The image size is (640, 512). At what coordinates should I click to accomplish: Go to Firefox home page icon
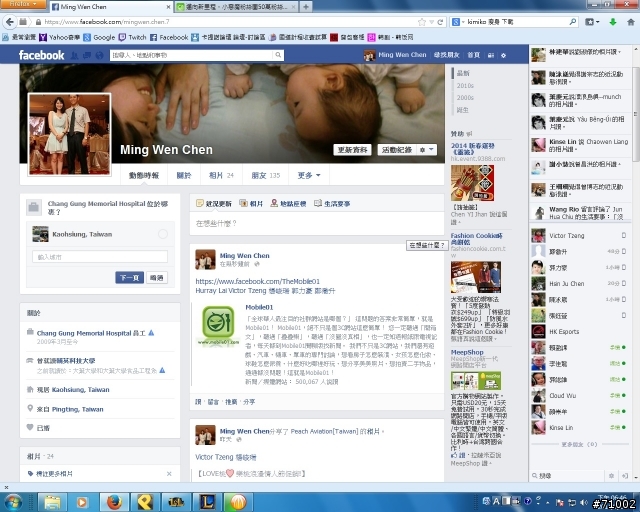pos(631,22)
